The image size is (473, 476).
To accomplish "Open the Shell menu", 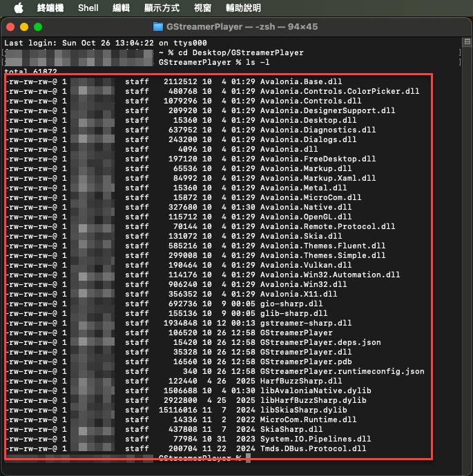I will tap(88, 8).
